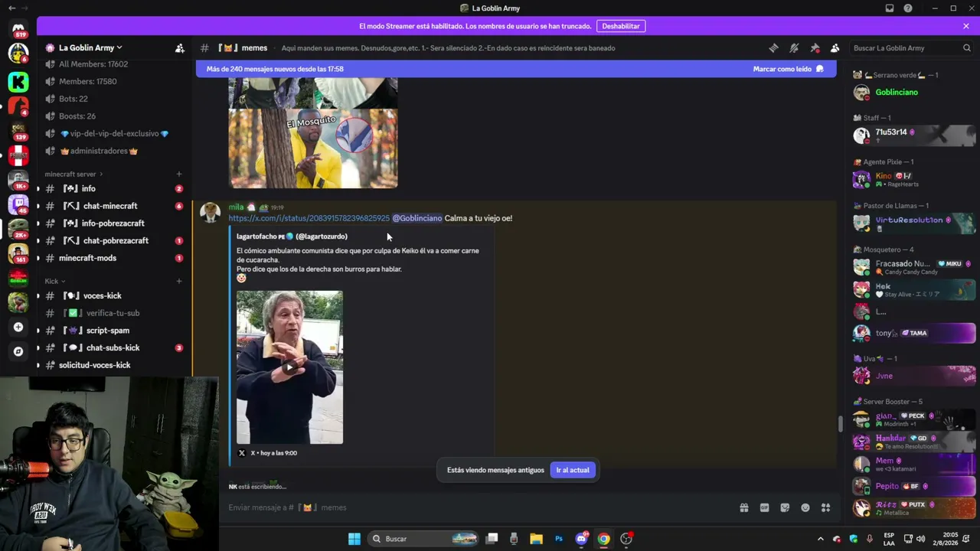
Task: Open vip-del-vip-del-exclusivo voice channel
Action: (x=113, y=134)
